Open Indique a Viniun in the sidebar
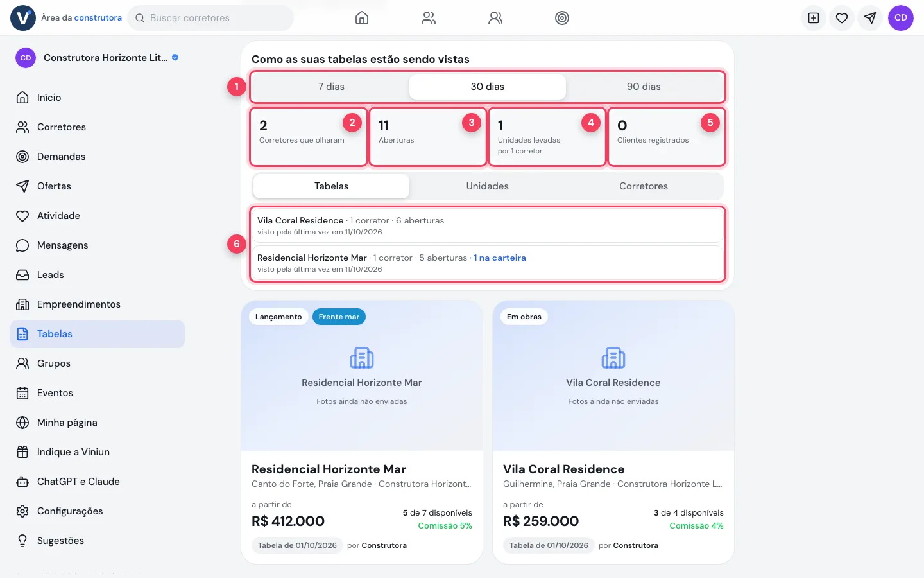Screen dimensions: 924x578 98,452
